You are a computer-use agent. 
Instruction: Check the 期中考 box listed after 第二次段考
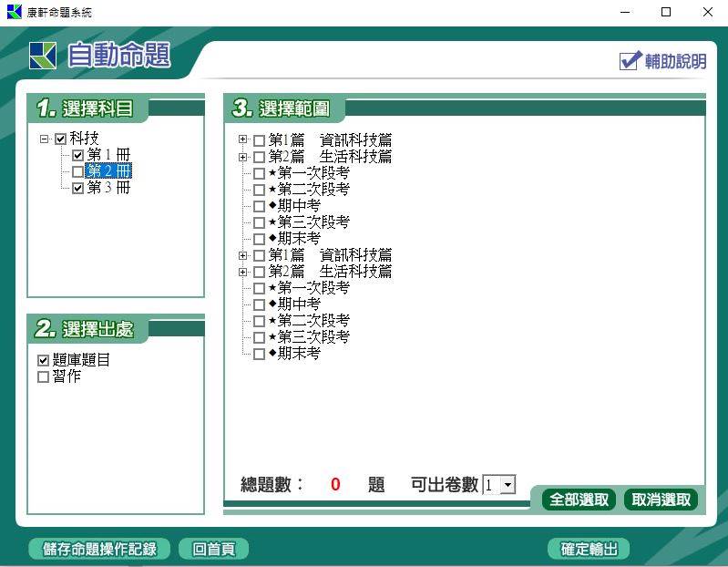(259, 206)
